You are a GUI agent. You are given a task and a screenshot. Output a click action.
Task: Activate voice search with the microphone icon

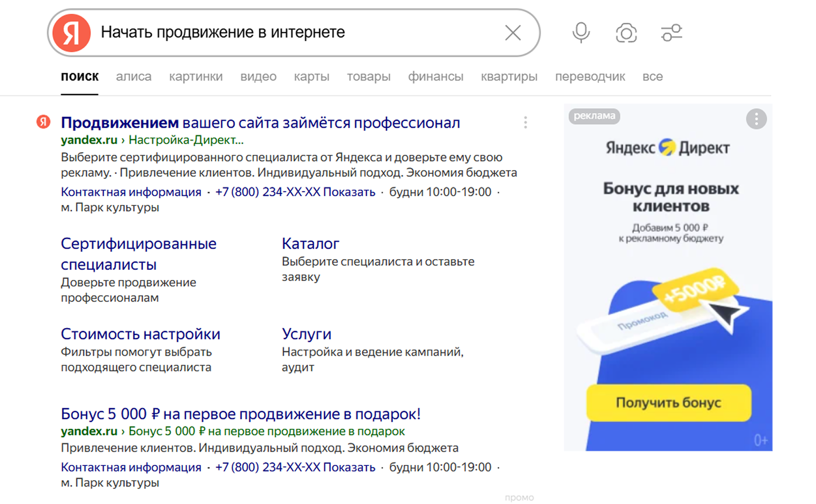pos(581,32)
